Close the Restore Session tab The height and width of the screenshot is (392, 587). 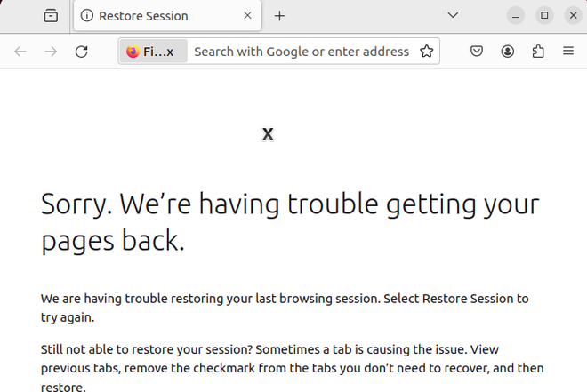(247, 16)
